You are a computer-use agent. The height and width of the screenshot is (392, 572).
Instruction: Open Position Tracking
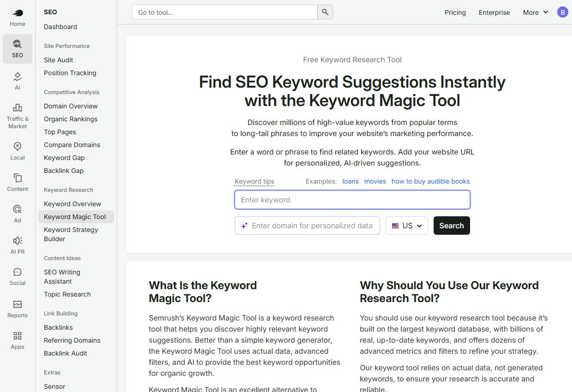(70, 73)
